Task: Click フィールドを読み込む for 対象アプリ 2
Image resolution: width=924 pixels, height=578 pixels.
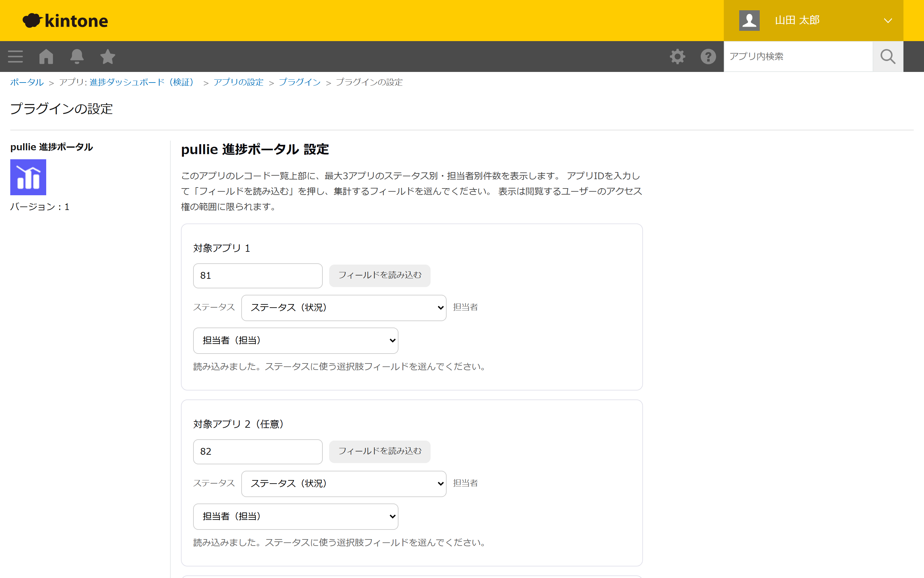Action: (x=380, y=451)
